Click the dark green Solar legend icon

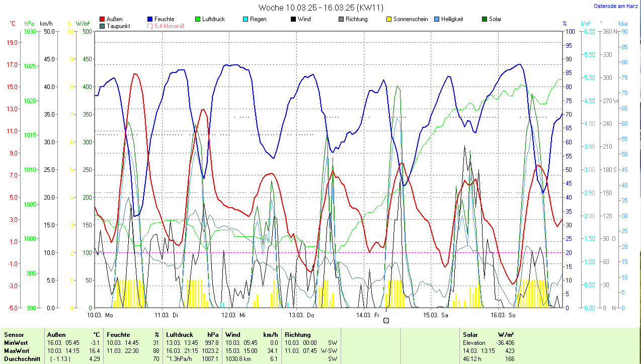click(x=485, y=19)
